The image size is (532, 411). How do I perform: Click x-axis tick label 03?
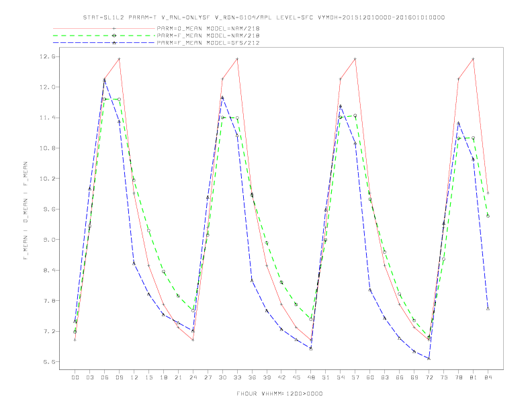coord(89,377)
